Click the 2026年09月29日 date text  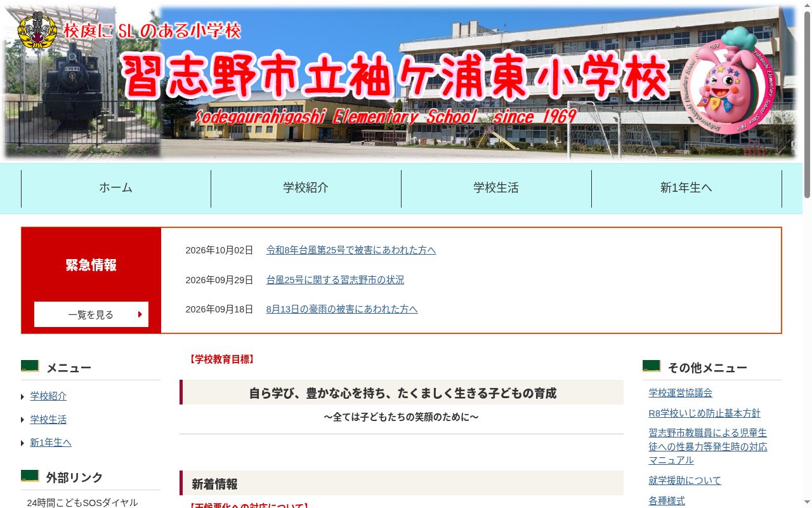click(x=219, y=280)
